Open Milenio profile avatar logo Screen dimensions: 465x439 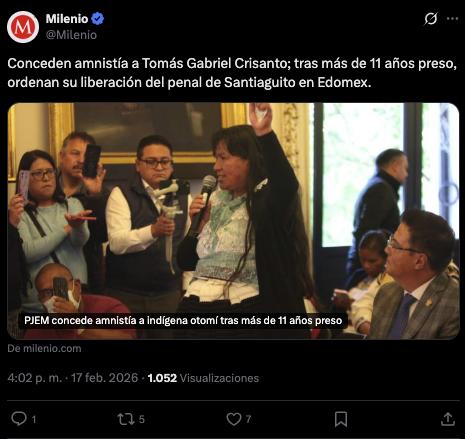click(23, 27)
